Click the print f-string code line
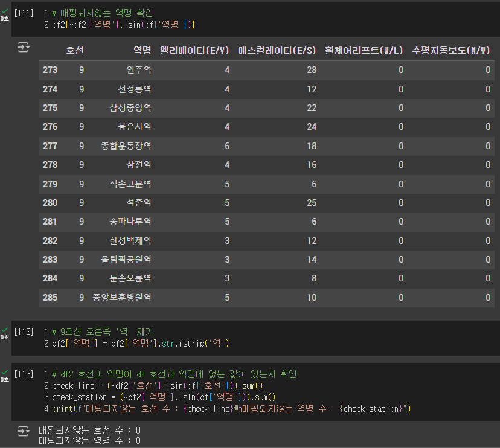This screenshot has width=500, height=448. click(231, 409)
